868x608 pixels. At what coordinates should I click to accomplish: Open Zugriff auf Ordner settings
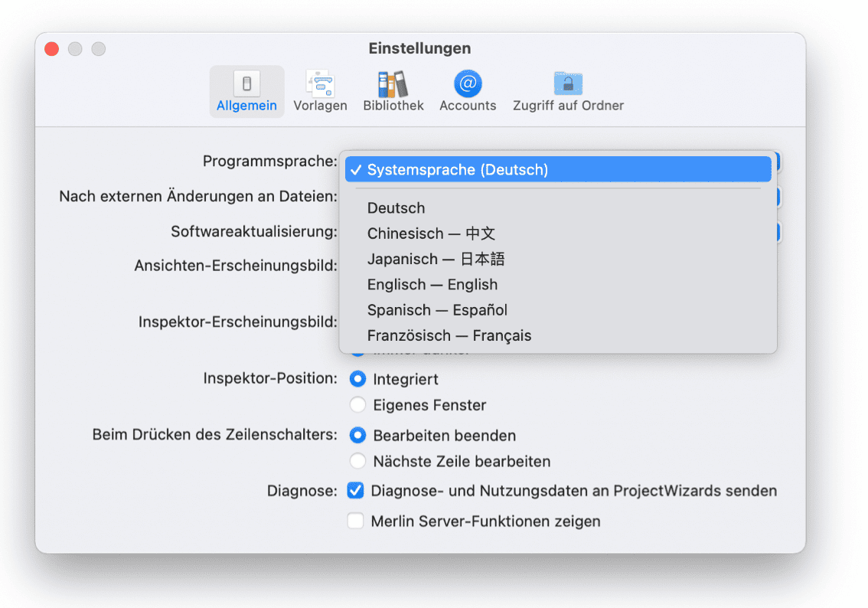click(x=568, y=90)
